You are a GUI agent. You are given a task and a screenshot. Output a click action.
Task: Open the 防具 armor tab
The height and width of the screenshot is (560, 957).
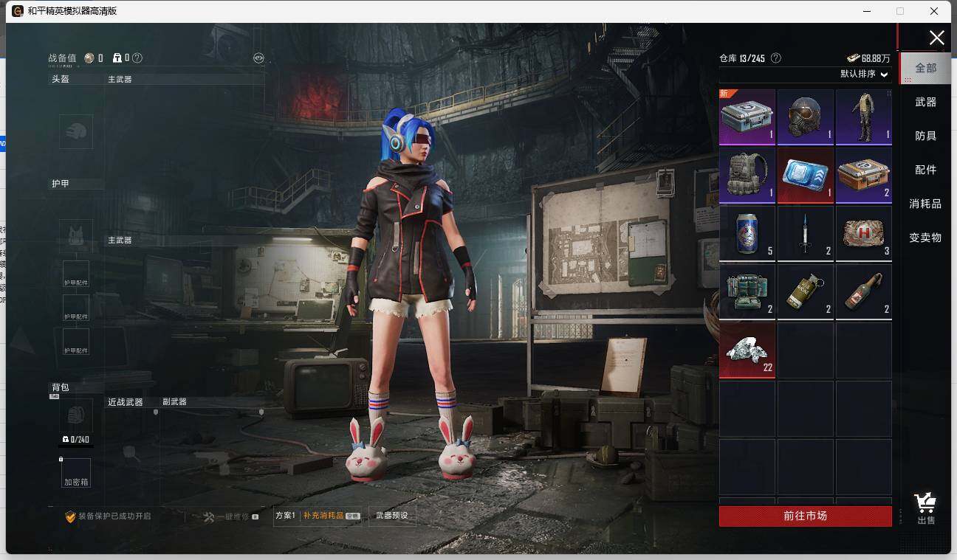point(925,136)
